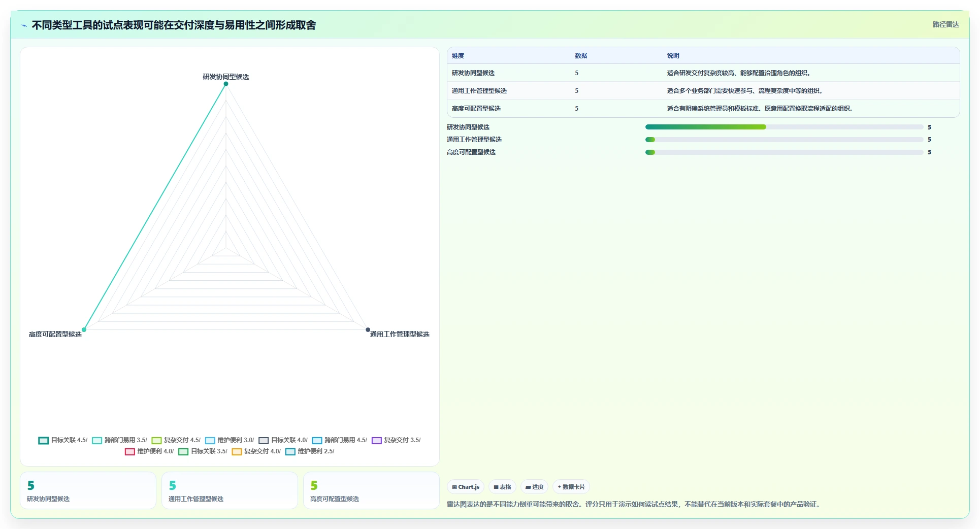Select the 研发协同型候选 cell in the table

point(473,73)
